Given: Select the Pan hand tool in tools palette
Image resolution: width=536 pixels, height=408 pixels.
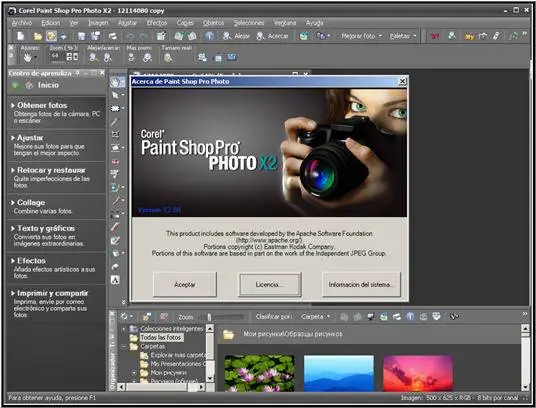Looking at the screenshot, I should point(116,82).
